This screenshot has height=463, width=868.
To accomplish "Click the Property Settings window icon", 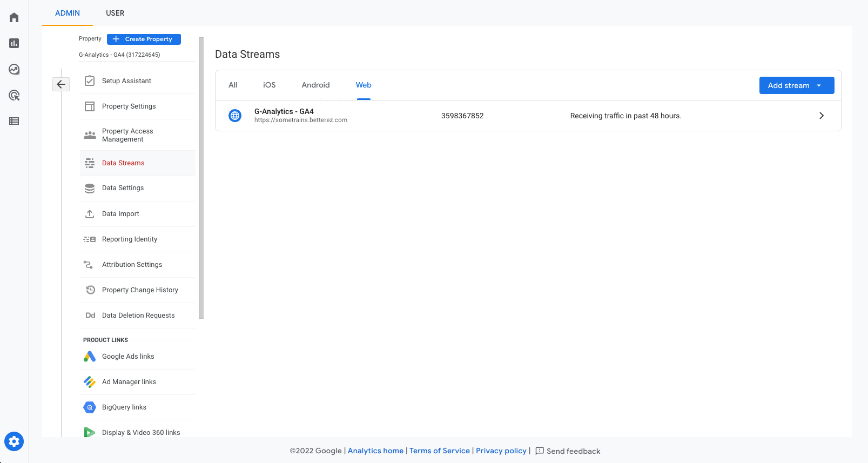I will 90,106.
